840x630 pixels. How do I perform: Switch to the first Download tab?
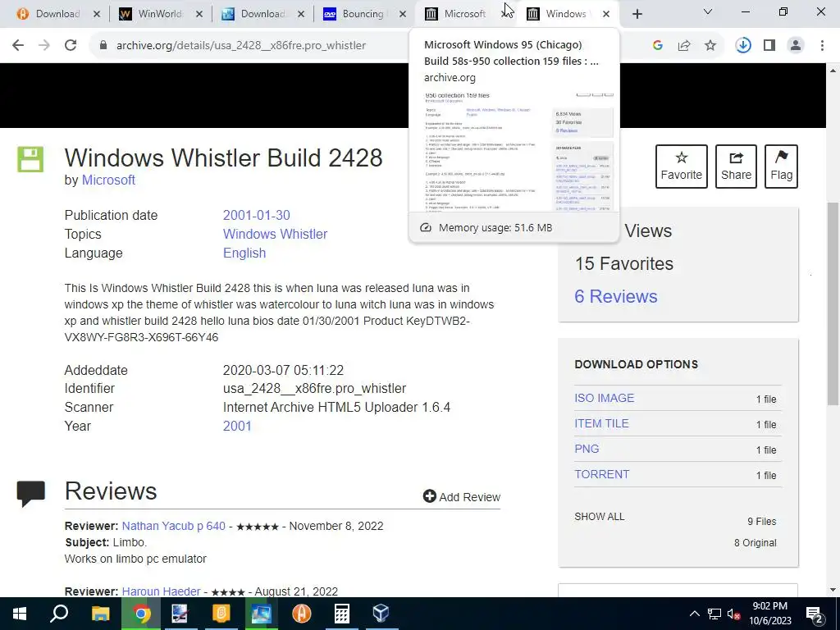point(57,14)
